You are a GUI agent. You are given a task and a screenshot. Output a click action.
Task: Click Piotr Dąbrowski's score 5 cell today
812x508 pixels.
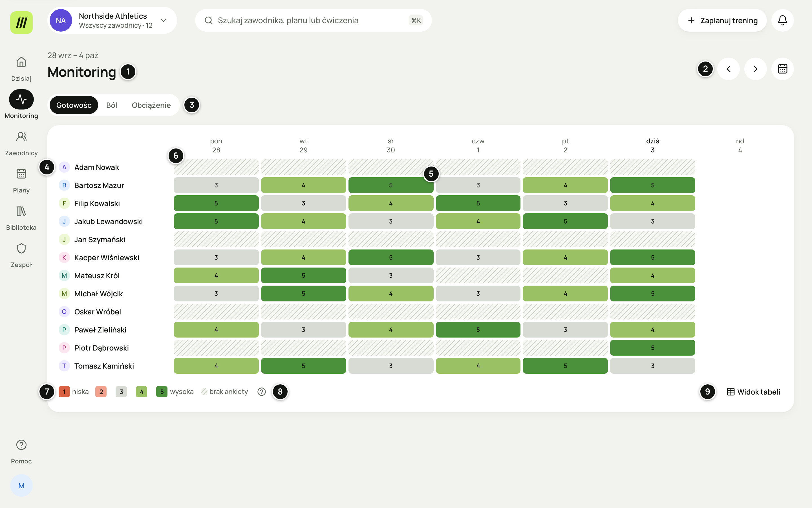[x=652, y=348]
